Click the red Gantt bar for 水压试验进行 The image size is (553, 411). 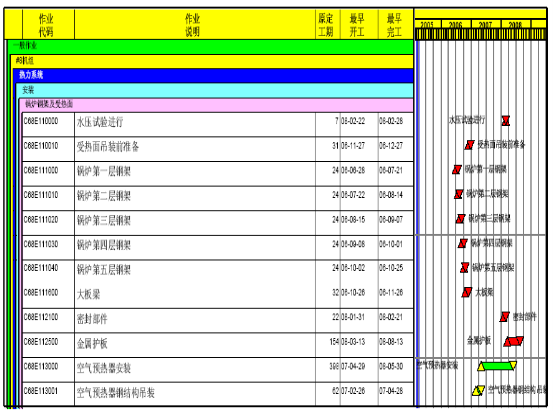click(505, 121)
